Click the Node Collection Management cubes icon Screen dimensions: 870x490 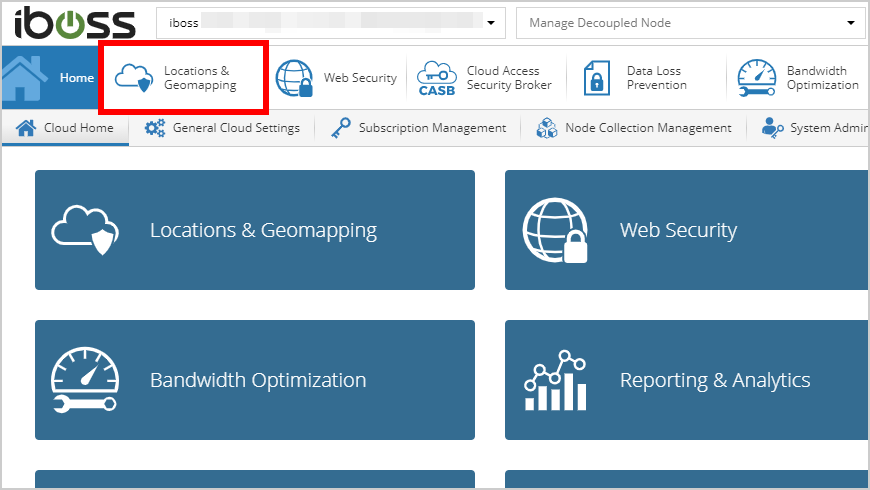coord(547,128)
